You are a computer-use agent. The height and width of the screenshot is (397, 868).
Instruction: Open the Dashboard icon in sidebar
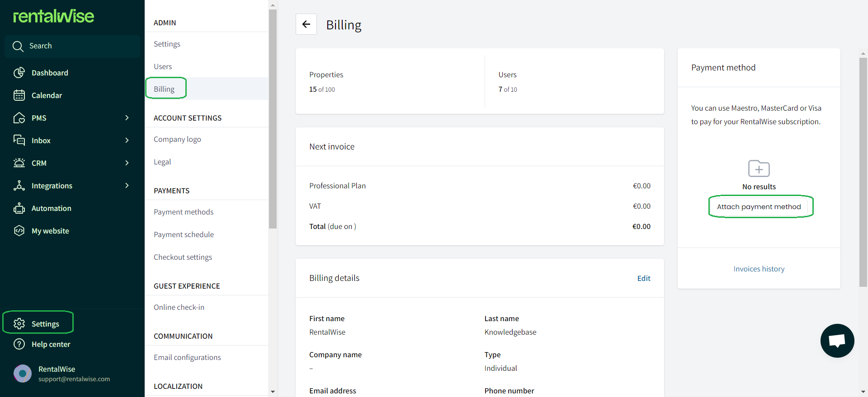pyautogui.click(x=19, y=73)
